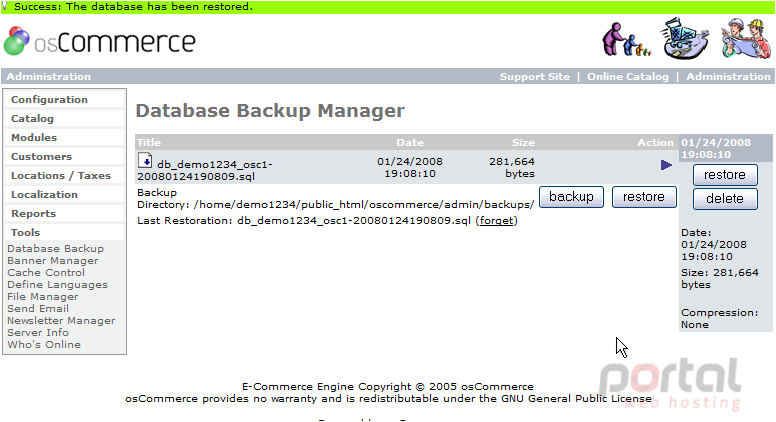Collapse the Tools menu section

pos(25,233)
